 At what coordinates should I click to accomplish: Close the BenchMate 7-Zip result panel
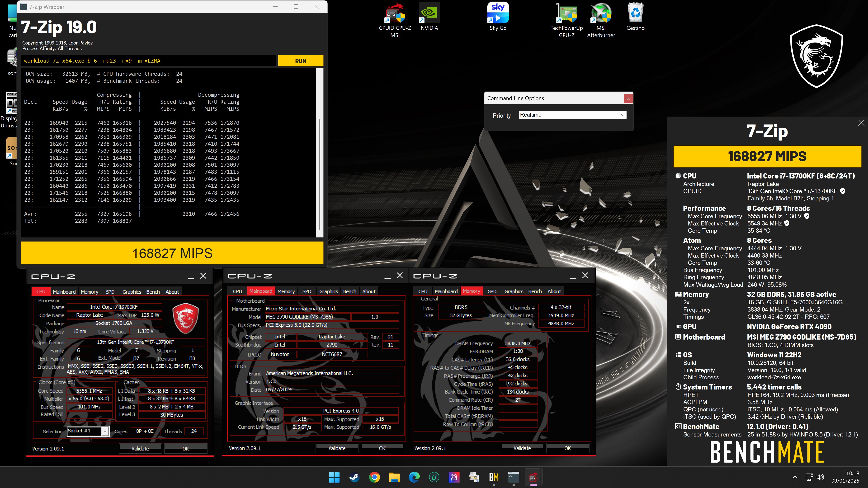click(x=861, y=123)
